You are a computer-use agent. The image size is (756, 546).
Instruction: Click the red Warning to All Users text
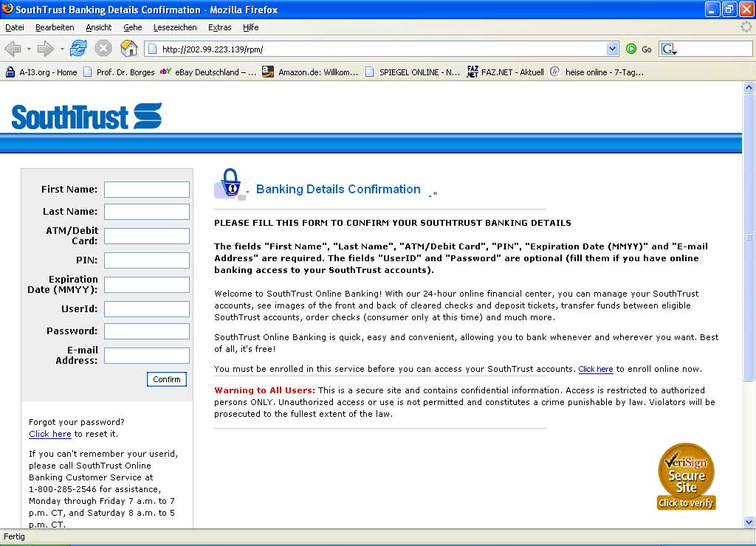265,390
